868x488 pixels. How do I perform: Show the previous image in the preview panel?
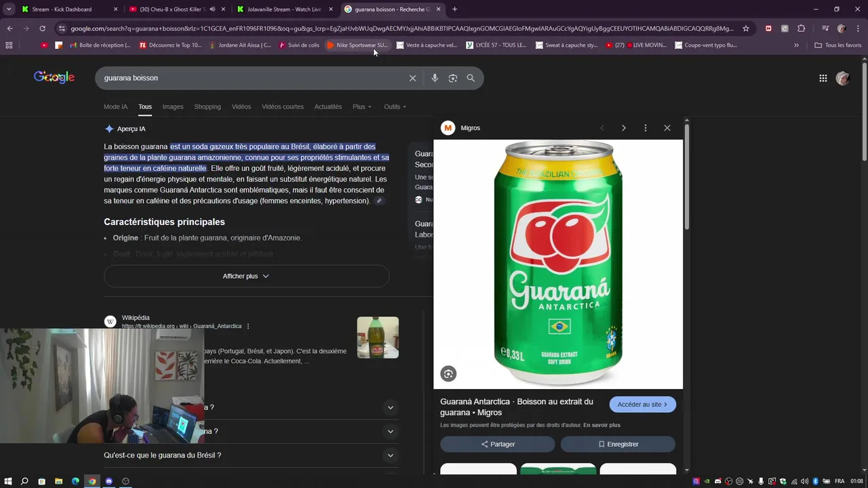pyautogui.click(x=602, y=127)
